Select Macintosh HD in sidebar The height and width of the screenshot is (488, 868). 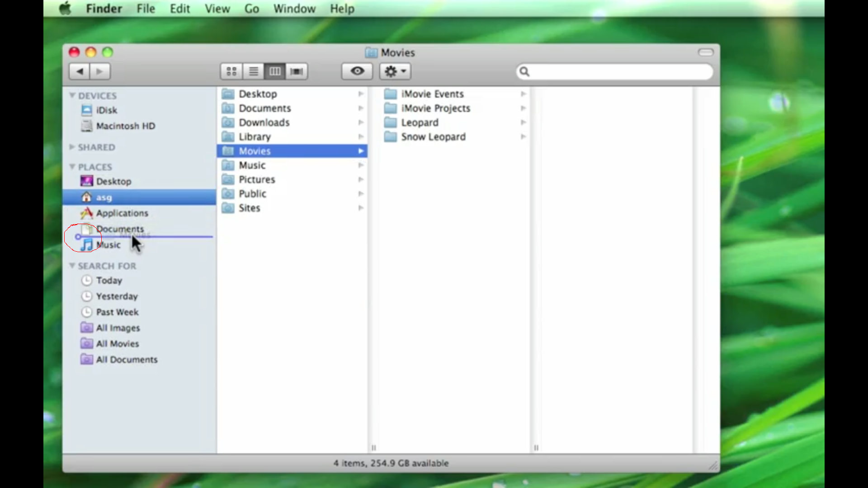tap(125, 126)
